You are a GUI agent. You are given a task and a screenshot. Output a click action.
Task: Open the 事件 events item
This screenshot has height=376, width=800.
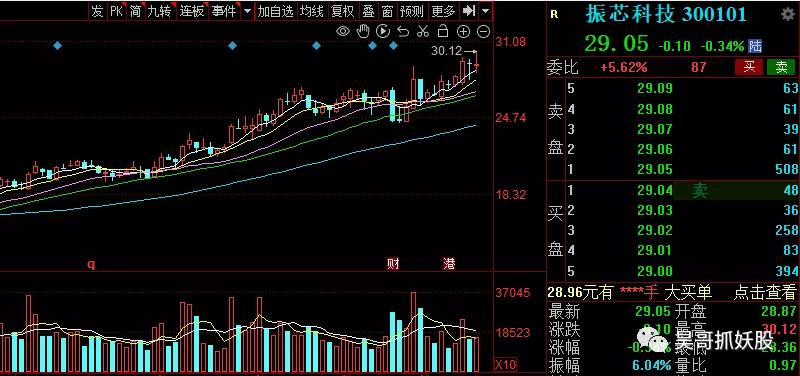[x=224, y=11]
